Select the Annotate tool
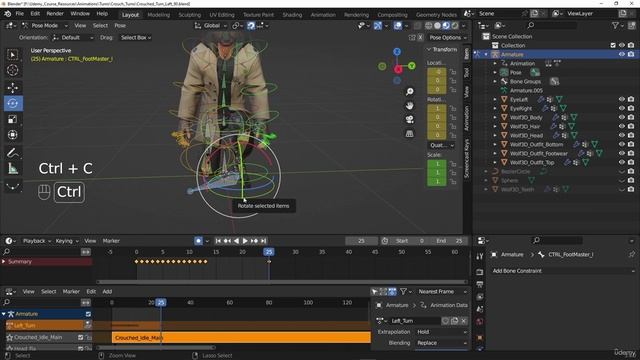 click(13, 153)
